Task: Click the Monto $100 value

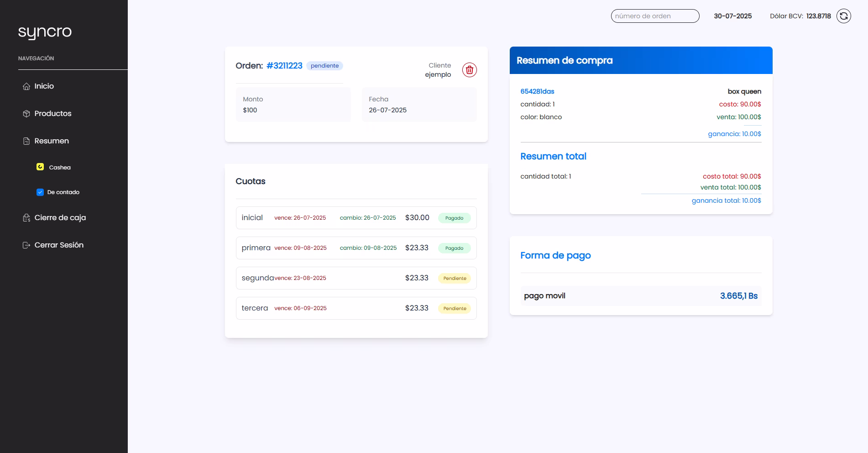Action: click(x=250, y=110)
